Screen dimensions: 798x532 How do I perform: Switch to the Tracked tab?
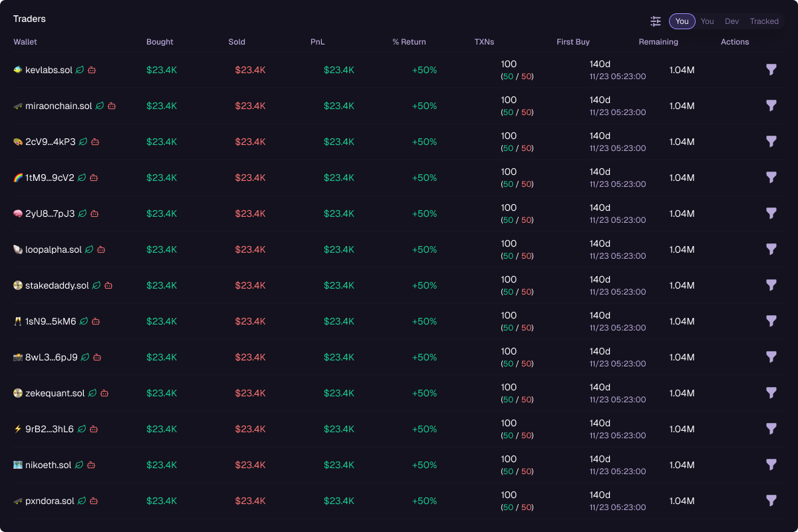coord(764,21)
